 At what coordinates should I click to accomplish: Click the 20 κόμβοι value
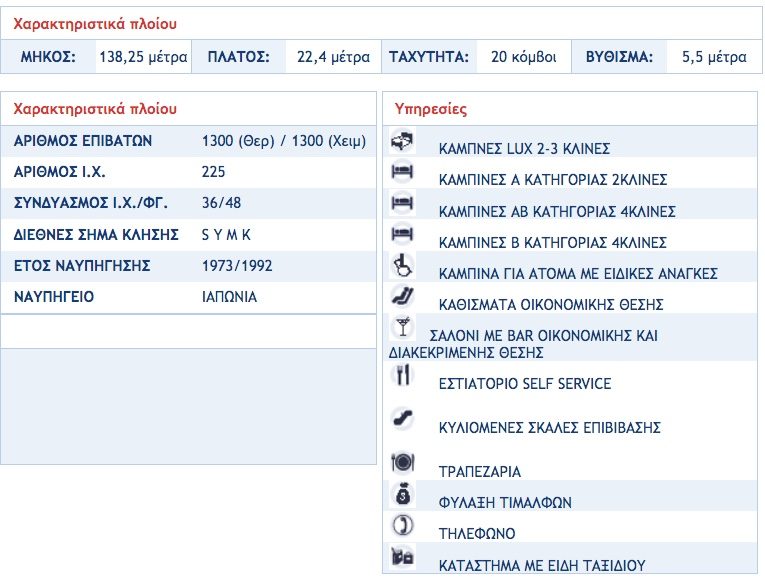click(523, 57)
